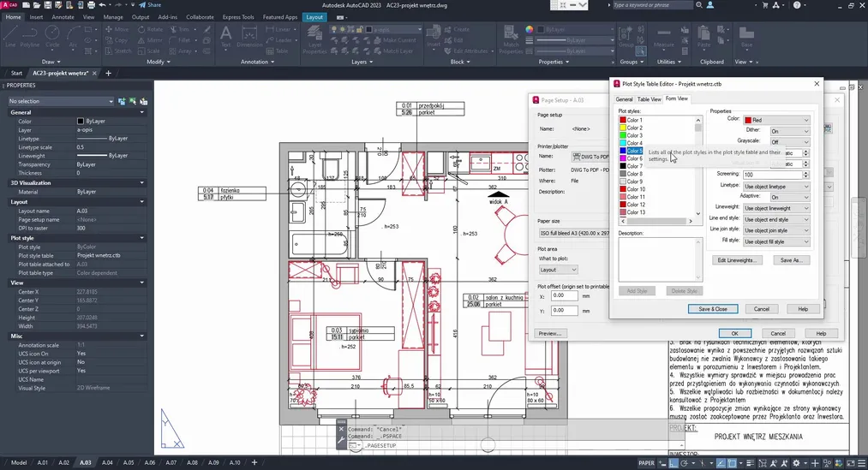This screenshot has width=868, height=470.
Task: Open the A.05 layout tab
Action: click(129, 462)
